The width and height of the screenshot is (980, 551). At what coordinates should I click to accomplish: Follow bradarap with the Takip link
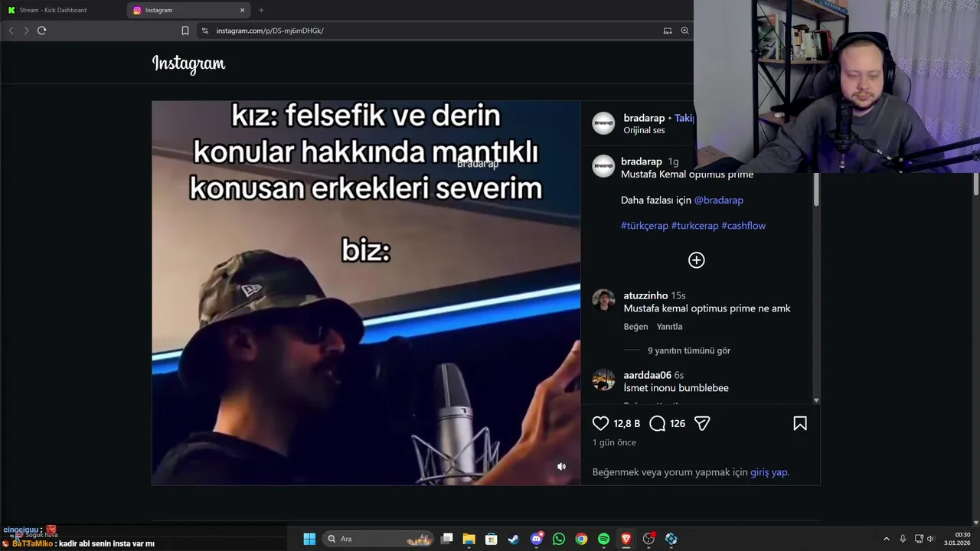click(684, 118)
